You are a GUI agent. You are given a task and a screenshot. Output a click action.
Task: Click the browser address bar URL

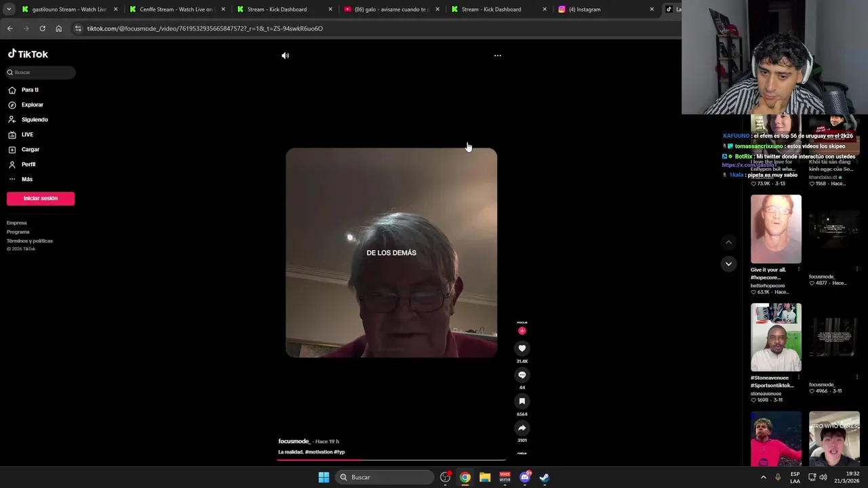[x=205, y=28]
